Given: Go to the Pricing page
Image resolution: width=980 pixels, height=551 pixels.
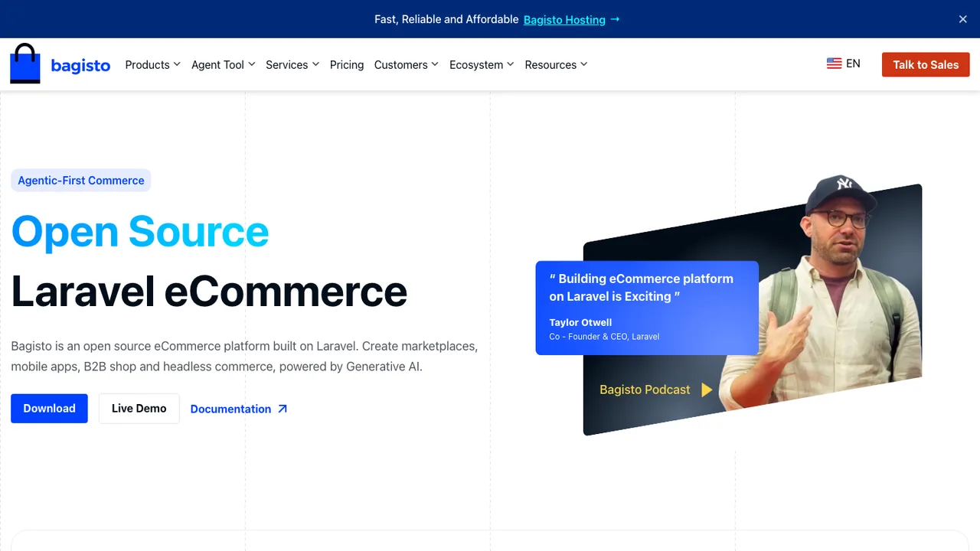Looking at the screenshot, I should (347, 64).
